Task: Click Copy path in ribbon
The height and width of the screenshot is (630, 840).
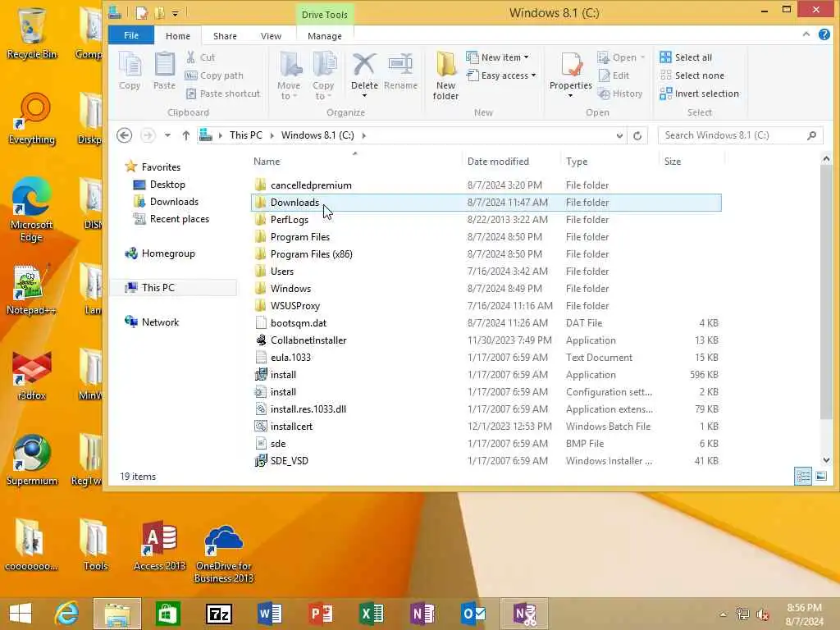Action: pyautogui.click(x=214, y=75)
